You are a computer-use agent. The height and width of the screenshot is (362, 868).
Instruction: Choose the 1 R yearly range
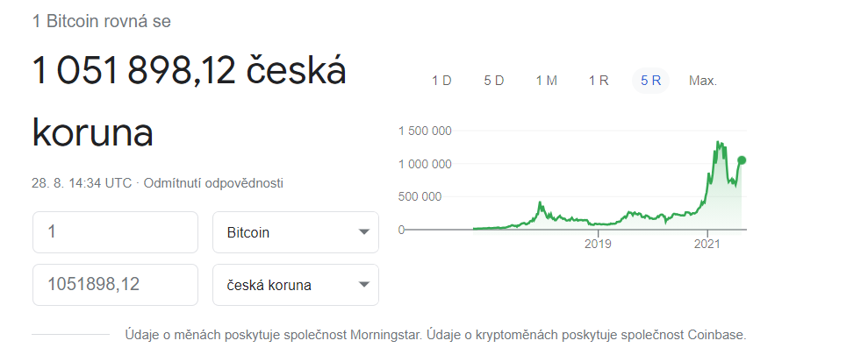[x=599, y=81]
